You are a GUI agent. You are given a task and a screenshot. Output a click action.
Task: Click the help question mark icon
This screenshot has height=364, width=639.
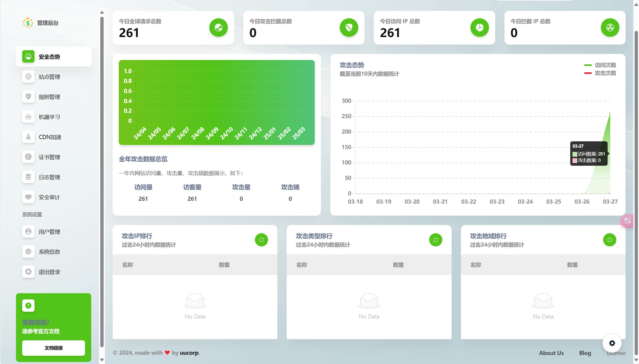pos(28,306)
